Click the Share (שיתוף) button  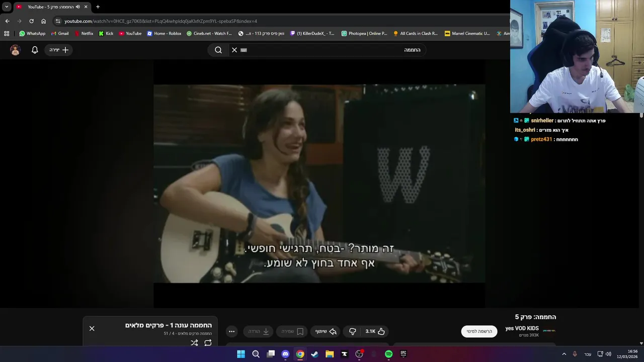(x=326, y=331)
